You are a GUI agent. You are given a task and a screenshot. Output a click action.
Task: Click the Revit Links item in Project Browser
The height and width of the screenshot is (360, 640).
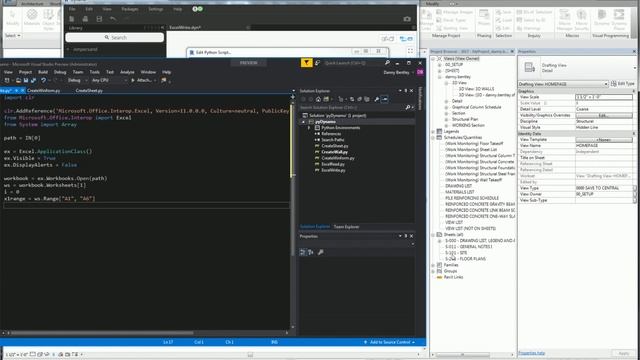[453, 277]
